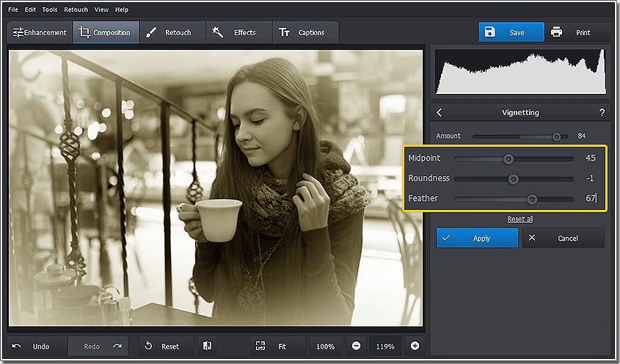The width and height of the screenshot is (620, 364).
Task: Click the photo preview canvas
Action: [x=216, y=188]
